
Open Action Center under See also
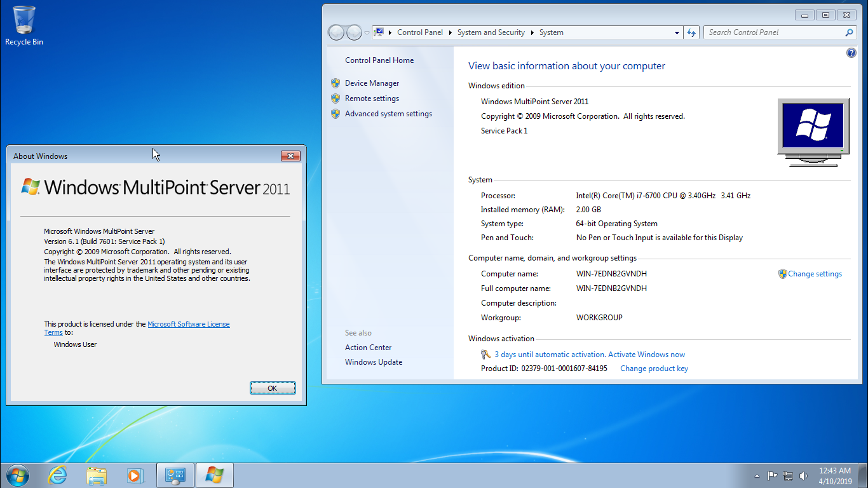[x=369, y=348]
